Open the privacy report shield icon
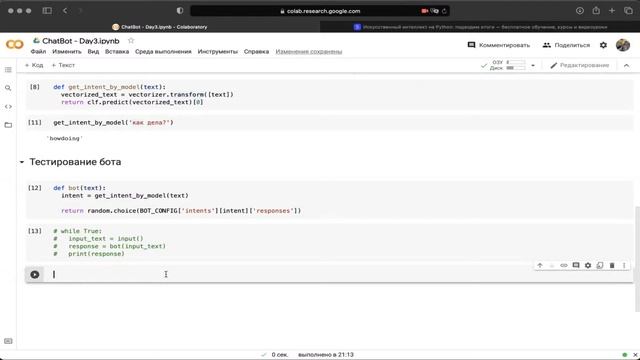 180,11
